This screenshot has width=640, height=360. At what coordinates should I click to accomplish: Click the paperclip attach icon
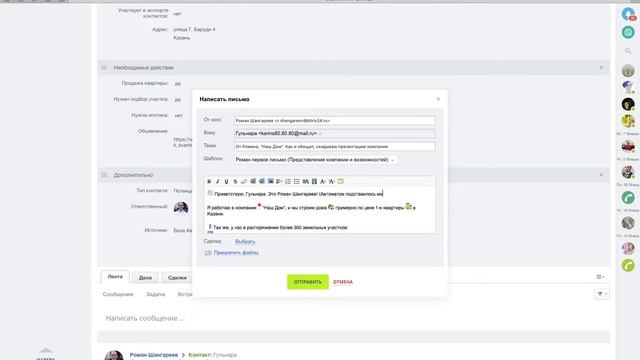coord(208,253)
